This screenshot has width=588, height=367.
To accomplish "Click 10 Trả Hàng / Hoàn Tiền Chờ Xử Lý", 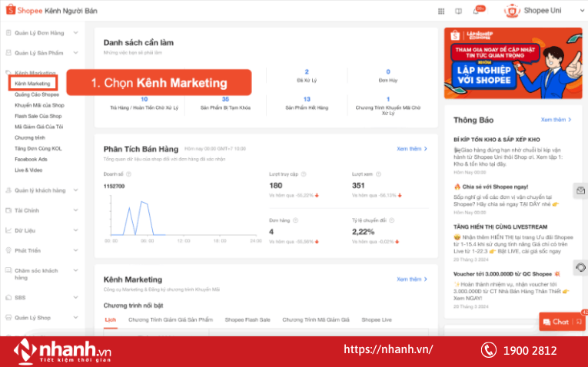I will tap(144, 104).
